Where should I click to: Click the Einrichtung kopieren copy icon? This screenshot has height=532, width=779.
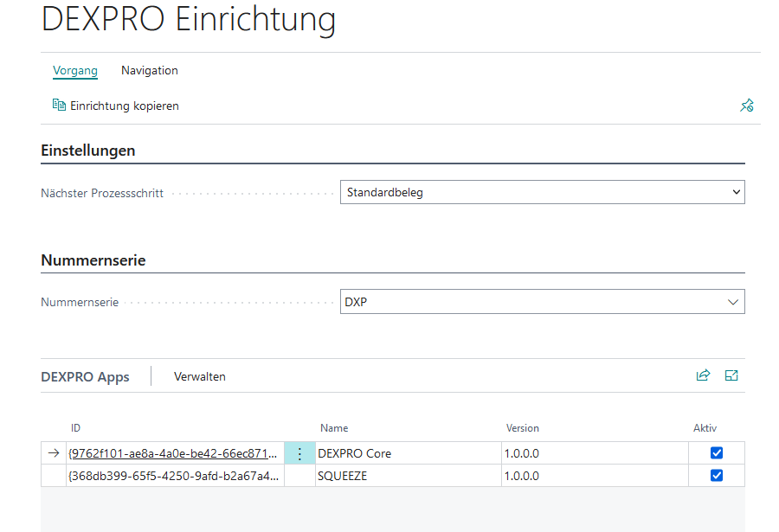point(59,106)
